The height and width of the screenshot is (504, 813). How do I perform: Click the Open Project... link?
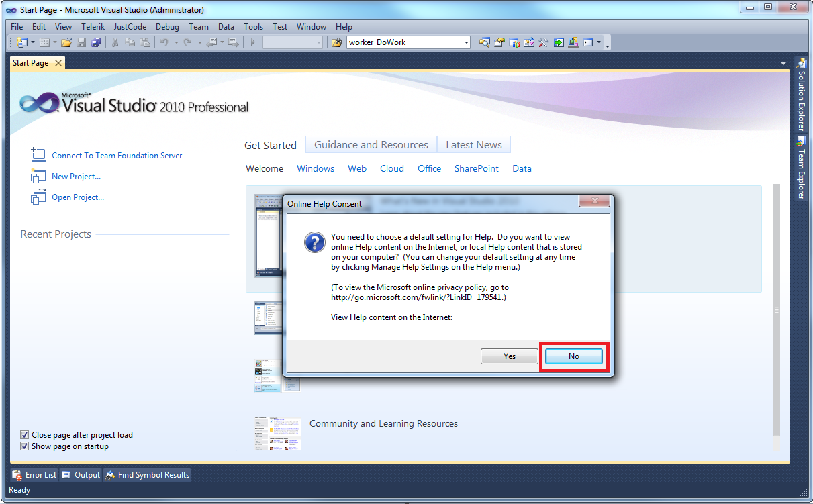click(x=78, y=197)
